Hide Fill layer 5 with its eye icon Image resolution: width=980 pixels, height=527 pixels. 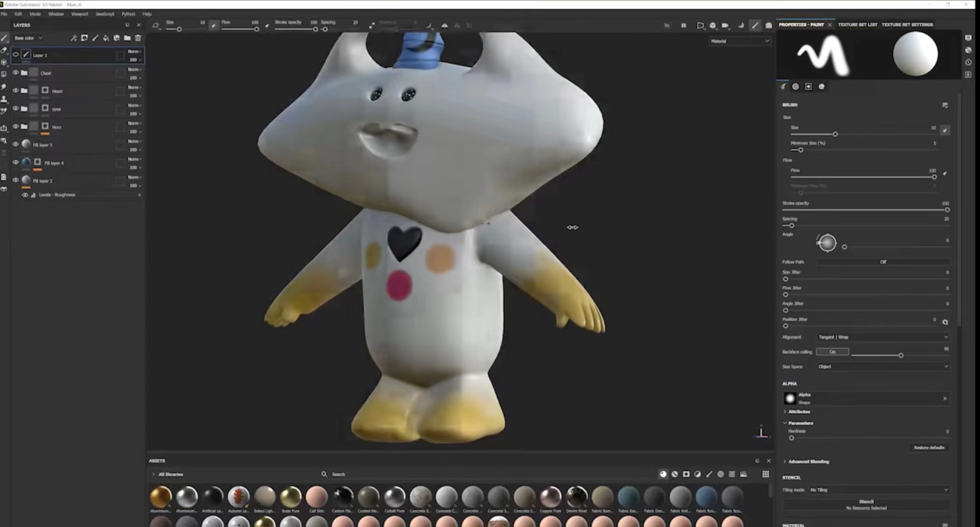tap(16, 144)
